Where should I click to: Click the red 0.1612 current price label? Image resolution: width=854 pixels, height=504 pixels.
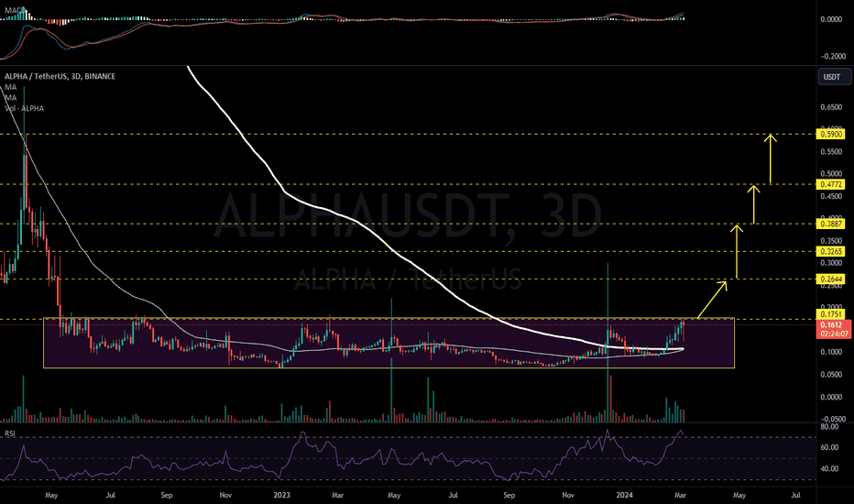pyautogui.click(x=833, y=329)
